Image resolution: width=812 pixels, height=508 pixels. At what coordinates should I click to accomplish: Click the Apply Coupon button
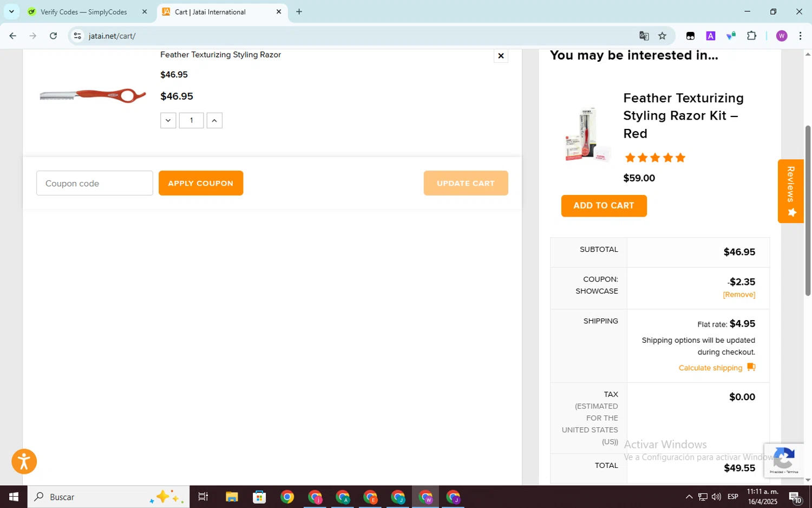pos(201,183)
